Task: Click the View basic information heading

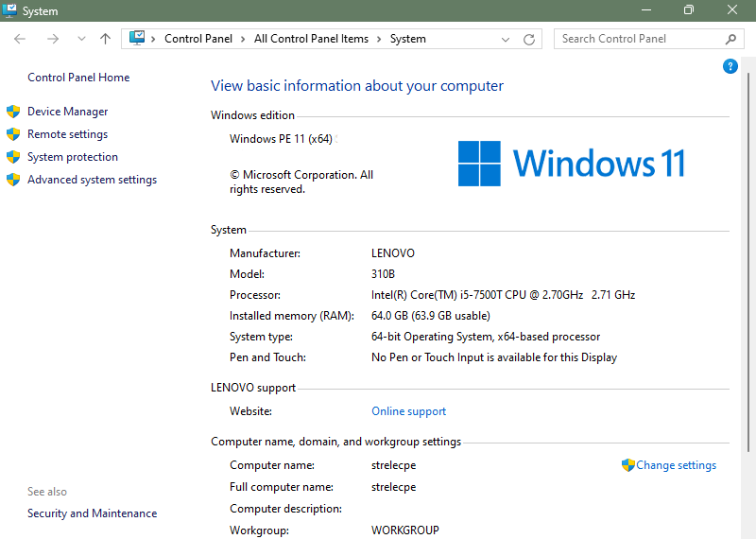Action: (x=357, y=86)
